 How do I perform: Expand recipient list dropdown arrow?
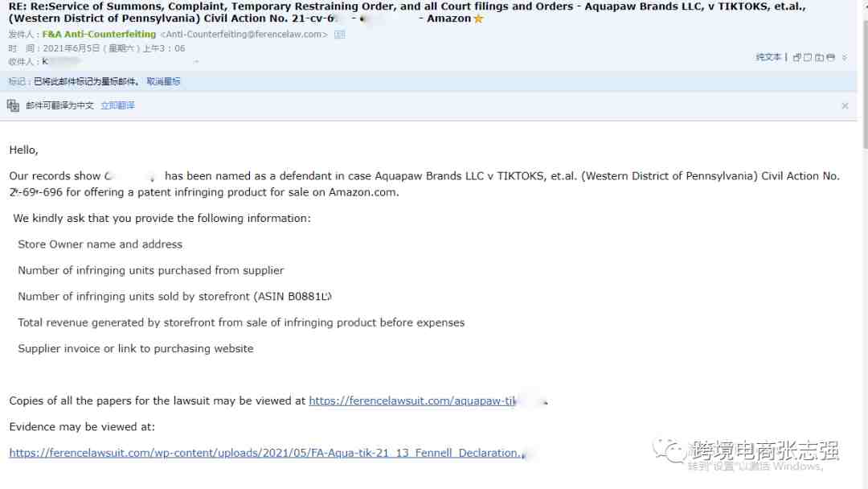click(x=196, y=61)
